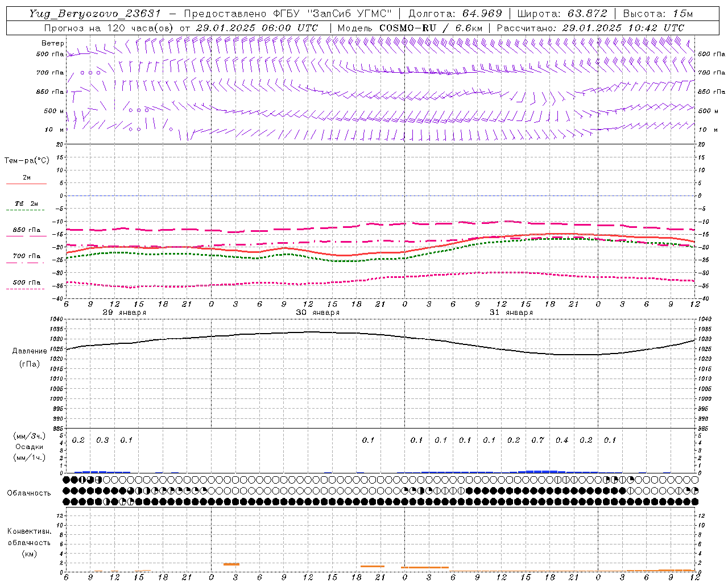The width and height of the screenshot is (728, 582).
Task: Click the Высота: 15м field
Action: 658,14
